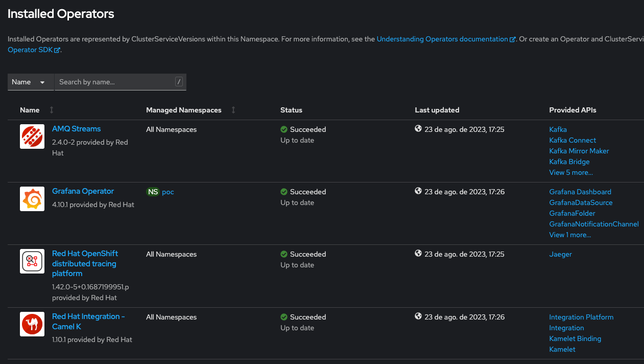This screenshot has height=364, width=644.
Task: Open the Kamelet Binding API link
Action: (x=575, y=338)
